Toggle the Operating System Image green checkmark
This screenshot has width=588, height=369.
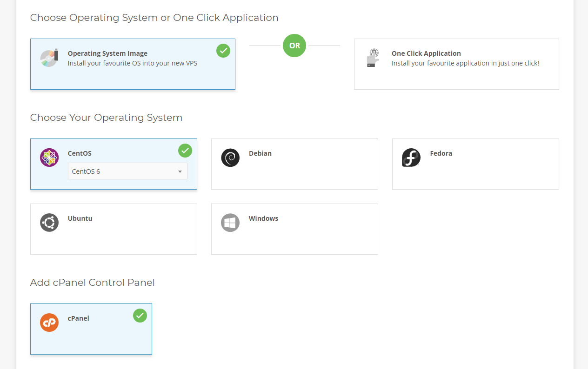tap(223, 51)
